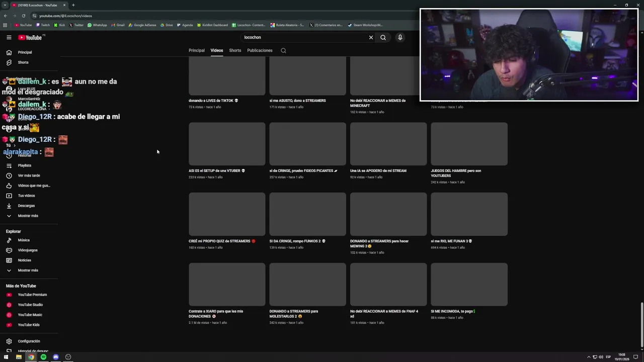The height and width of the screenshot is (362, 644).
Task: Click the YouTube logo
Action: click(30, 37)
